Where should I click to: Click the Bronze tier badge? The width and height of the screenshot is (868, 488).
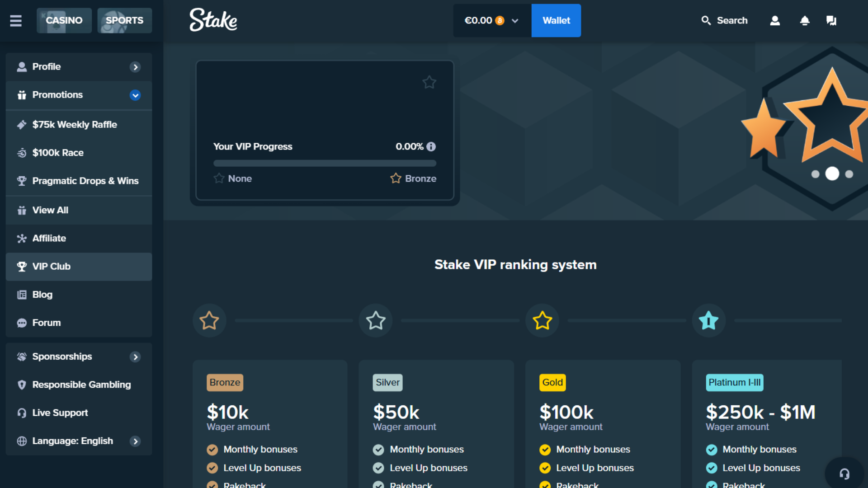click(x=225, y=382)
